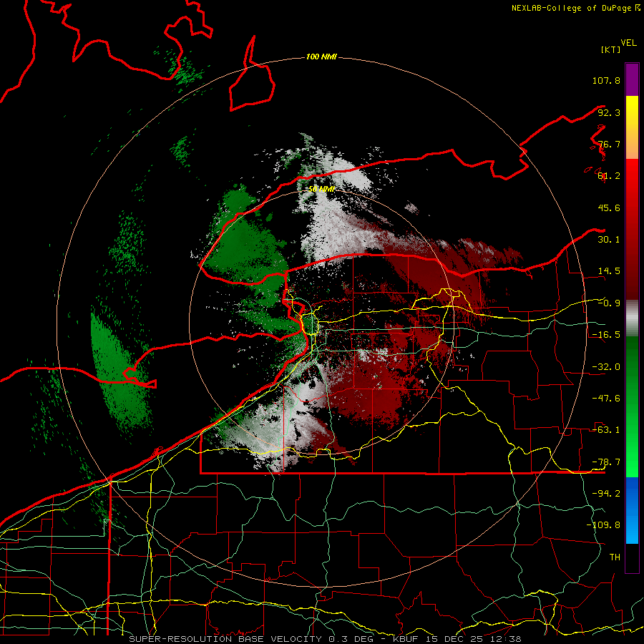Pick the purple segment of the velocity color bar
644x644 pixels.
pos(632,79)
